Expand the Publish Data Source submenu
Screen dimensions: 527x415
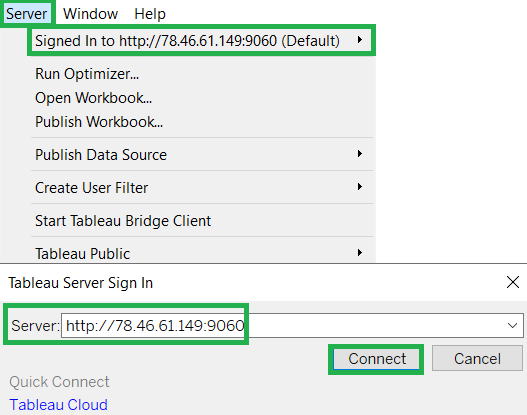pyautogui.click(x=201, y=155)
